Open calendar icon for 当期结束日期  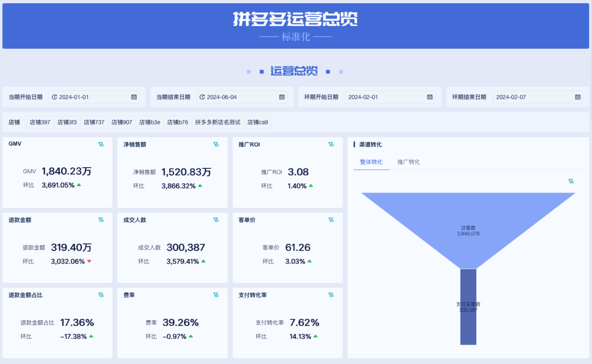tap(282, 97)
